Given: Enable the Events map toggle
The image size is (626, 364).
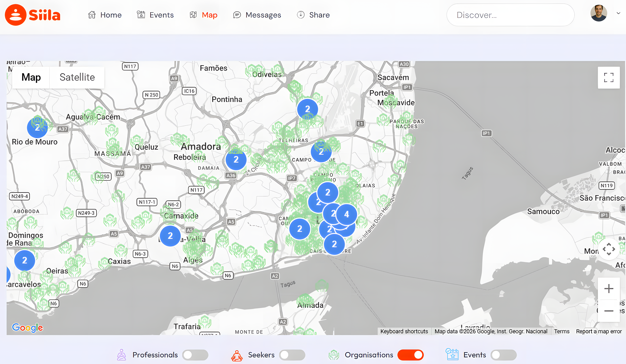Looking at the screenshot, I should (x=503, y=355).
